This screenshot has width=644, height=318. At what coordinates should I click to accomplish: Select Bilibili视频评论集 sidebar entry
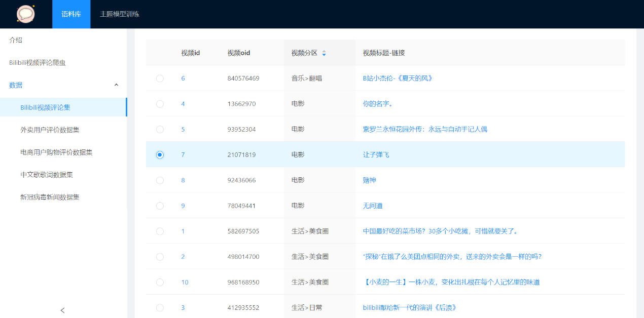63,107
